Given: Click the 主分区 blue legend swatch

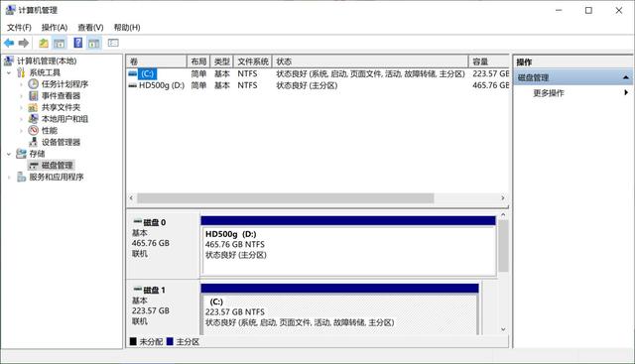Looking at the screenshot, I should click(x=170, y=341).
